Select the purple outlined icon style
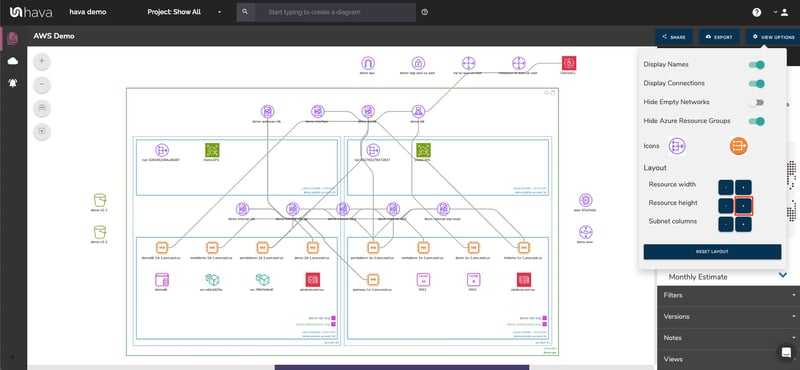Image resolution: width=800 pixels, height=370 pixels. click(677, 146)
